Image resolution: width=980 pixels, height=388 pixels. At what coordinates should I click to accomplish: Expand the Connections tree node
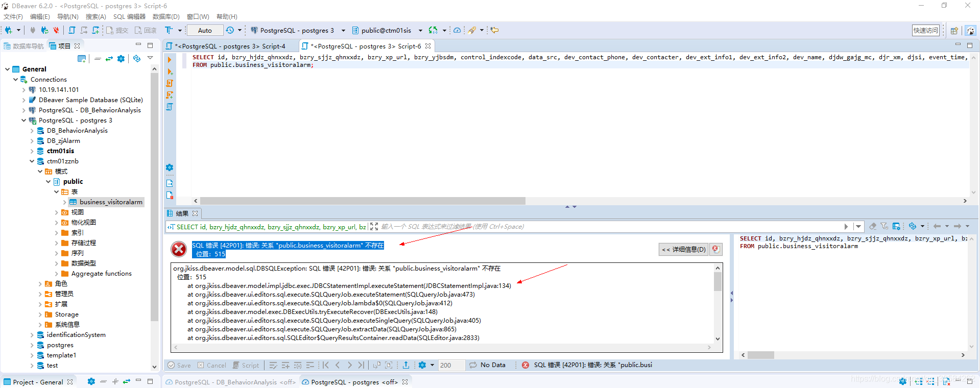point(15,80)
